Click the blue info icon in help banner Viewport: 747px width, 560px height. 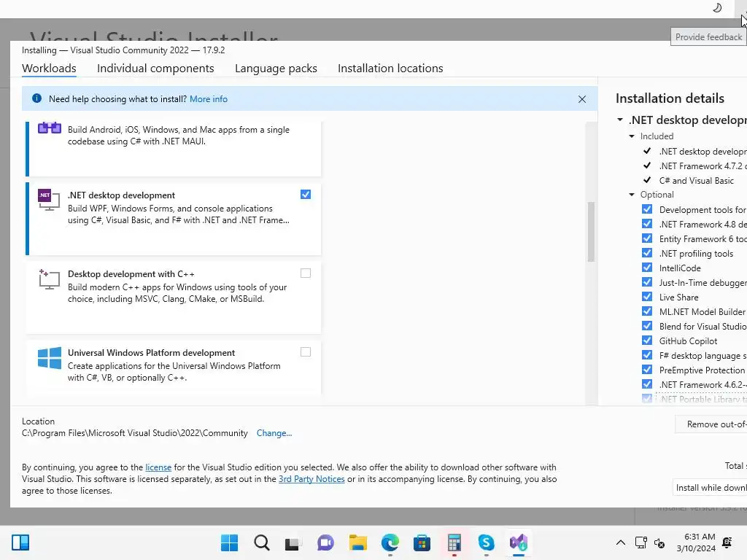click(x=36, y=98)
